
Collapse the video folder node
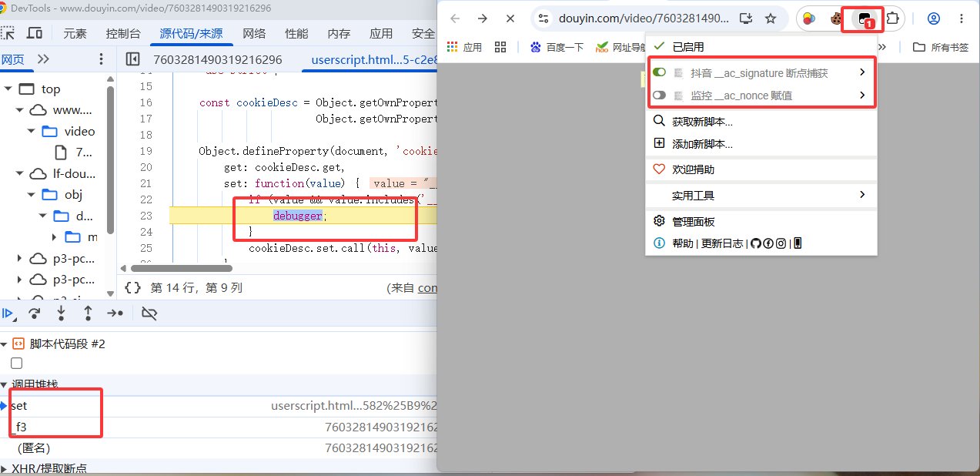(32, 131)
